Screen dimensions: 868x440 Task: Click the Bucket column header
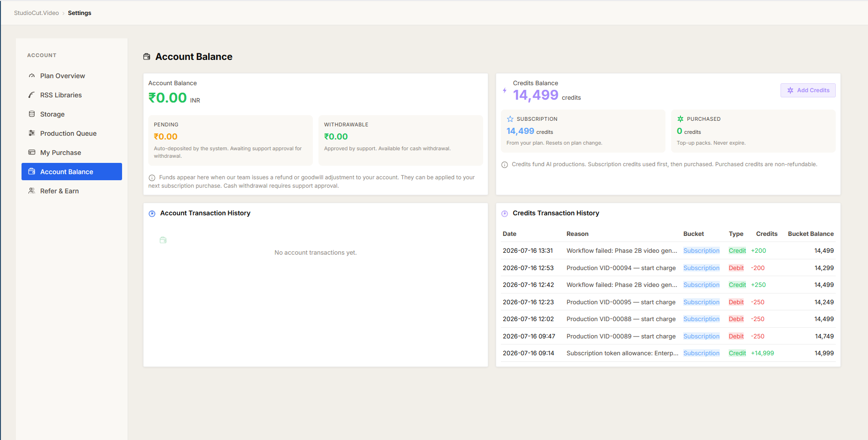pos(694,234)
